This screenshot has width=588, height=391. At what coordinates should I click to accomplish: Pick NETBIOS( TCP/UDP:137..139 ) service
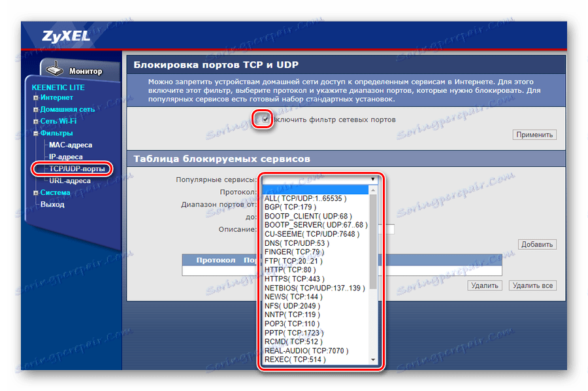(316, 288)
